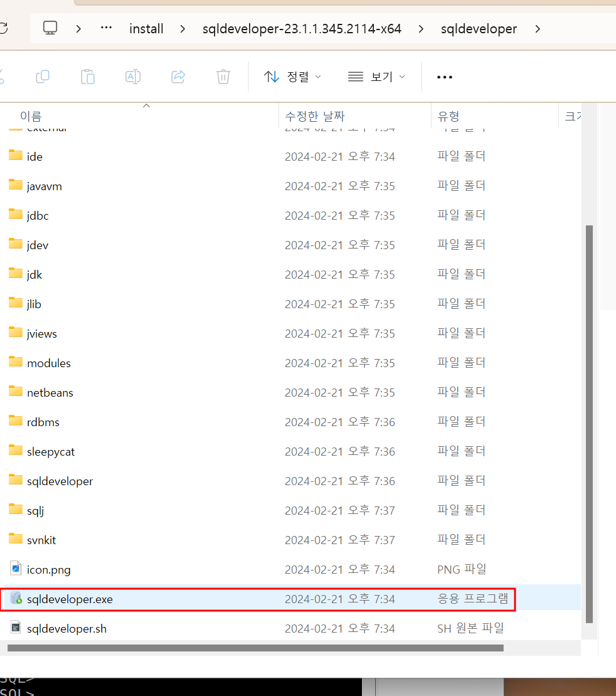The height and width of the screenshot is (696, 616).
Task: Select the sqldeveloper.exe application icon
Action: (16, 598)
